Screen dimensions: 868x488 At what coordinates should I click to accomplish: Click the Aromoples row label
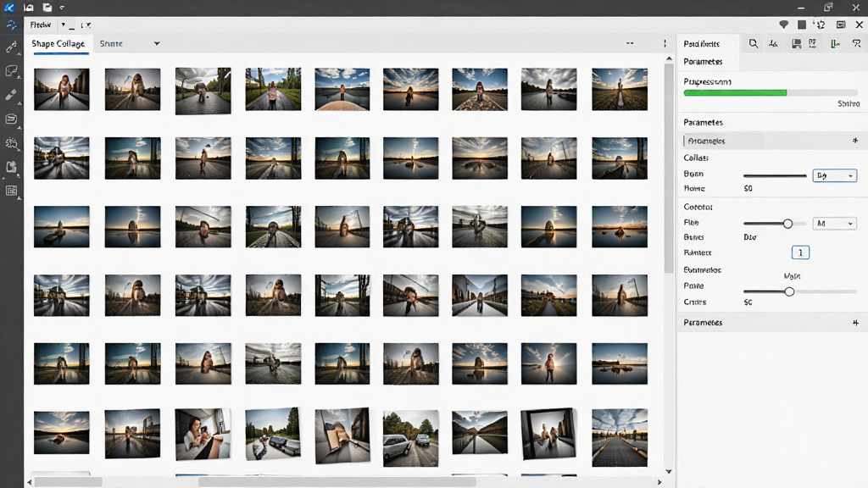tap(706, 141)
